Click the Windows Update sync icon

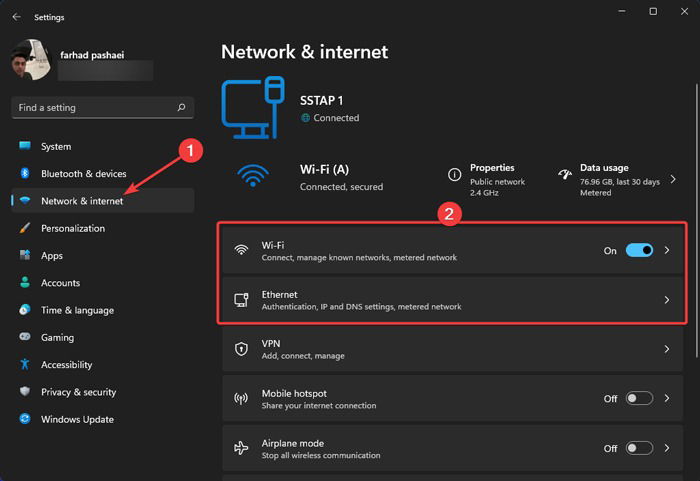click(25, 419)
